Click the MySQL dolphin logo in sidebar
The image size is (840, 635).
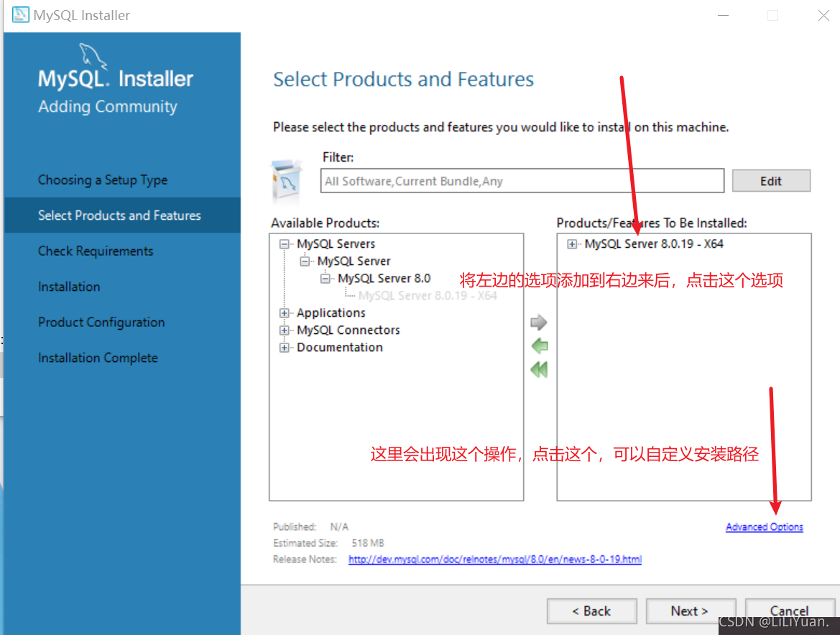pyautogui.click(x=93, y=56)
